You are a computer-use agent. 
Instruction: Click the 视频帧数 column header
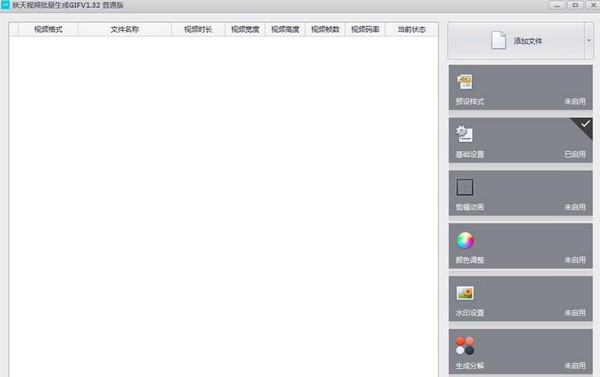tap(325, 29)
